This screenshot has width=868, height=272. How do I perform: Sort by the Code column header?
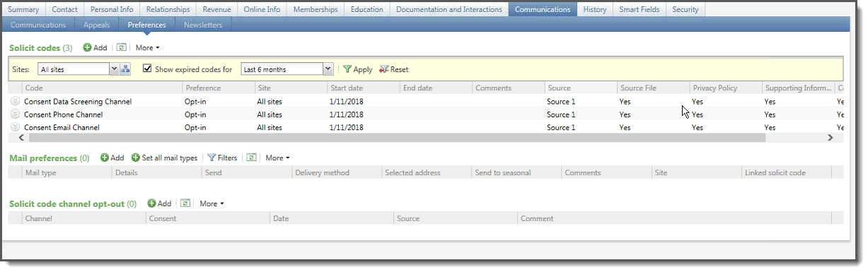(x=102, y=88)
